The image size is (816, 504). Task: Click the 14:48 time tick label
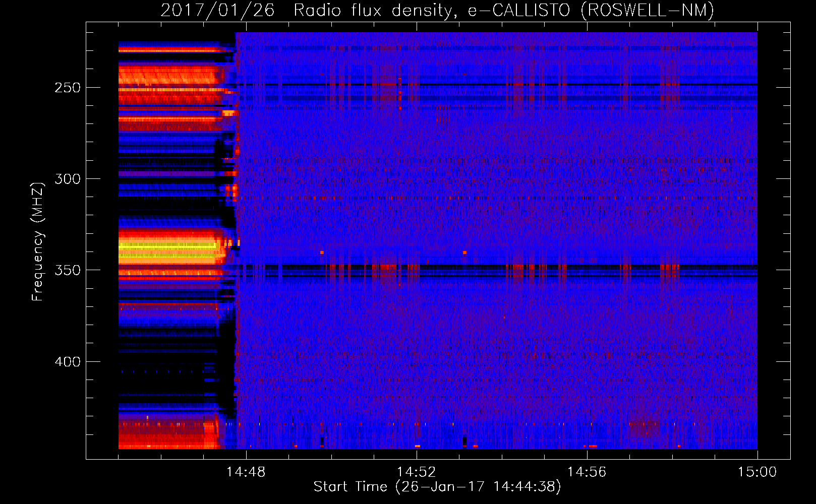coord(246,472)
